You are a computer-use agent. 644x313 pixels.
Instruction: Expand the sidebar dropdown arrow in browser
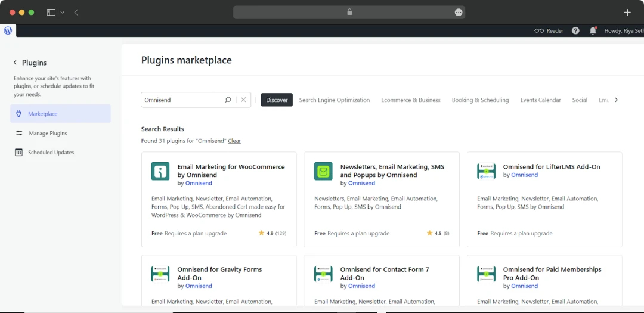pos(63,13)
